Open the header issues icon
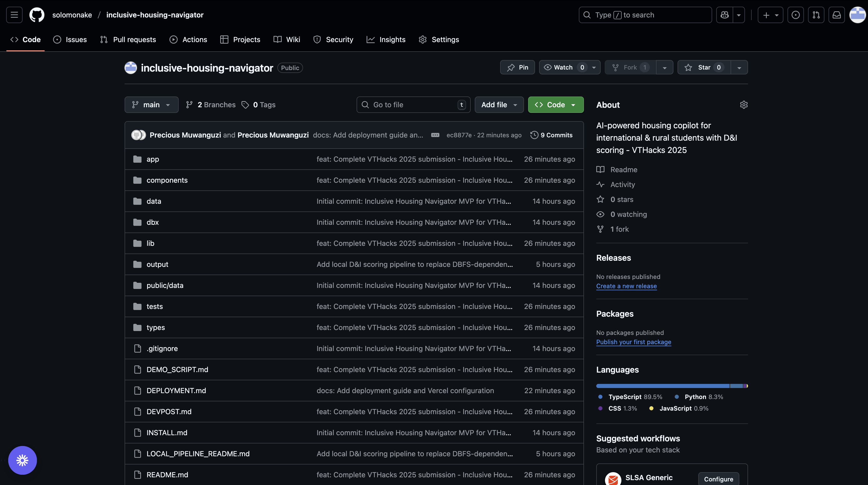 tap(795, 15)
